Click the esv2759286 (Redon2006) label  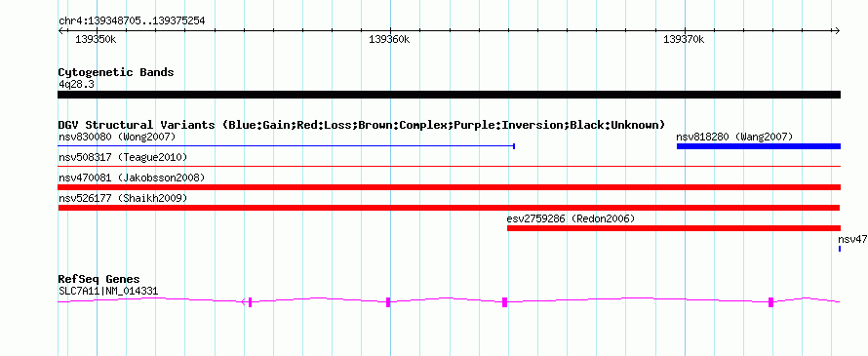[571, 218]
